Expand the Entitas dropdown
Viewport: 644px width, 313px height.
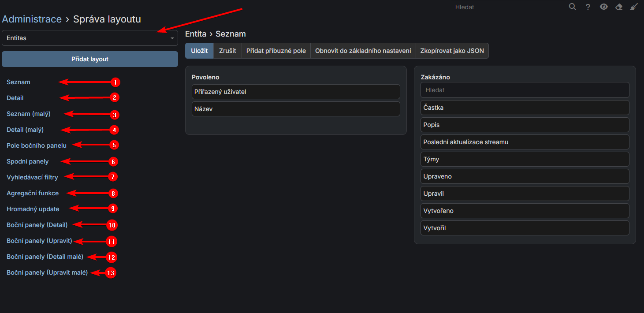click(89, 38)
